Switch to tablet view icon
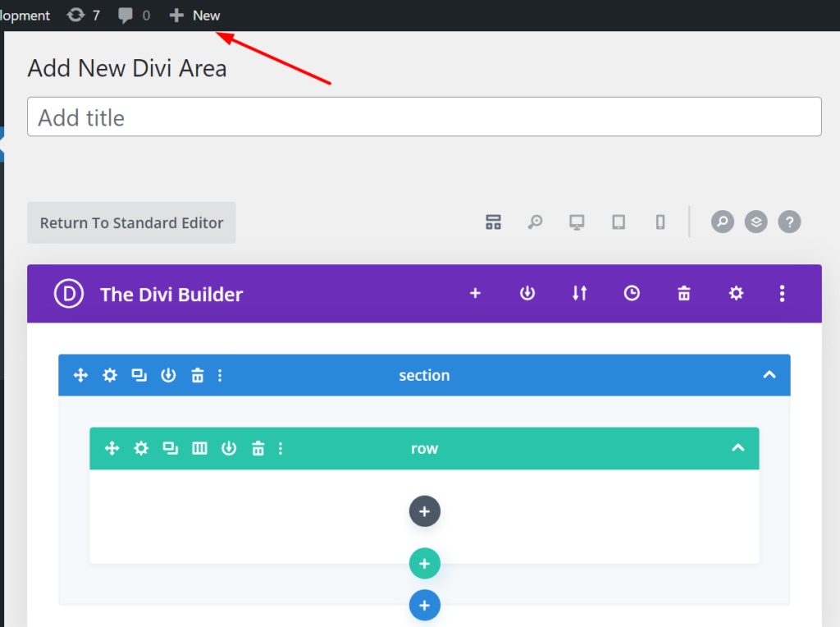Image resolution: width=840 pixels, height=627 pixels. [x=619, y=222]
